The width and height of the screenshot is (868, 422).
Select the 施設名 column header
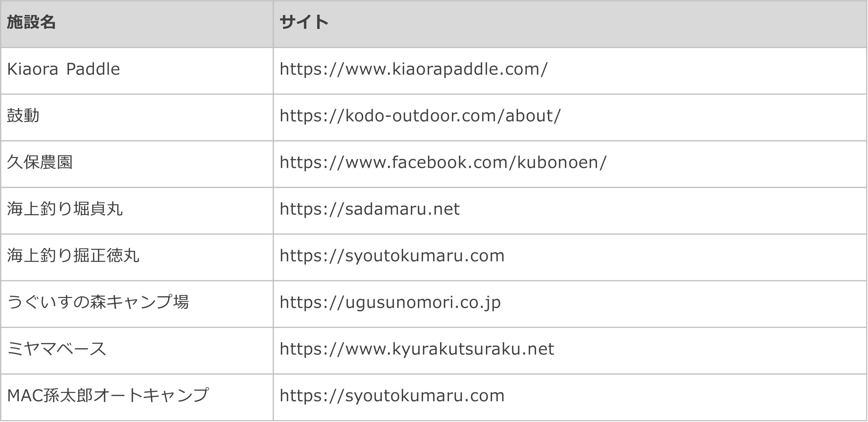[137, 24]
